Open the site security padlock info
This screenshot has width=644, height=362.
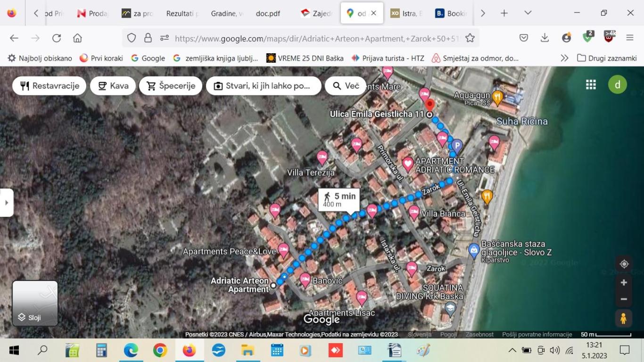(x=148, y=38)
